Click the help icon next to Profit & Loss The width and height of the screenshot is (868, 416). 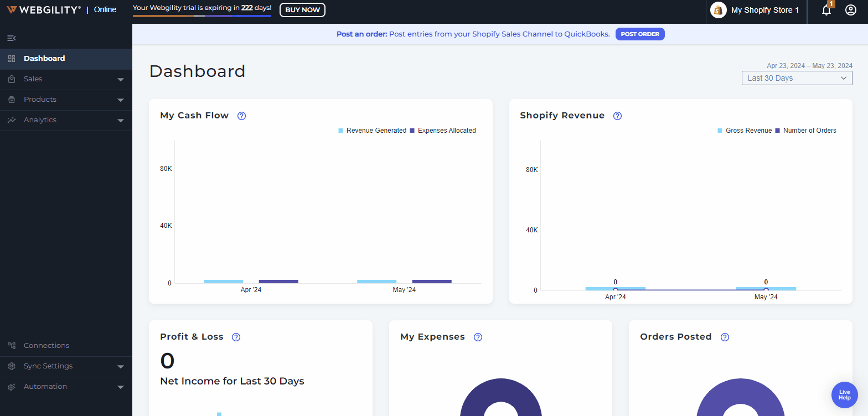click(x=236, y=337)
